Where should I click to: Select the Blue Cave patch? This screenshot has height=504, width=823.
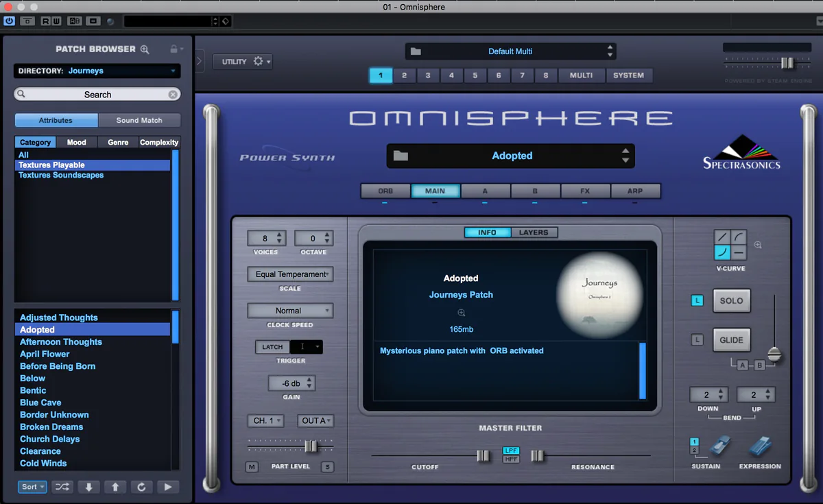[x=93, y=403]
